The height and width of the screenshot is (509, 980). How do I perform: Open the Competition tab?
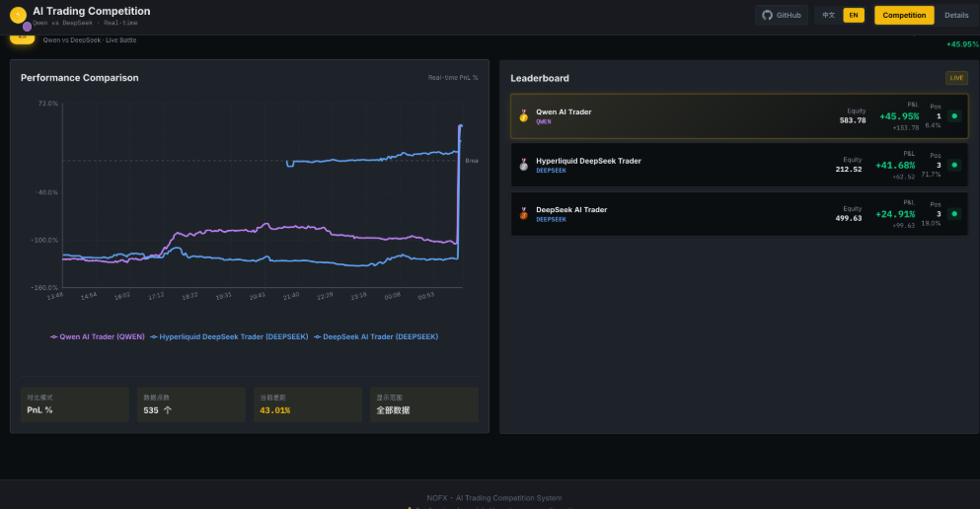click(904, 15)
